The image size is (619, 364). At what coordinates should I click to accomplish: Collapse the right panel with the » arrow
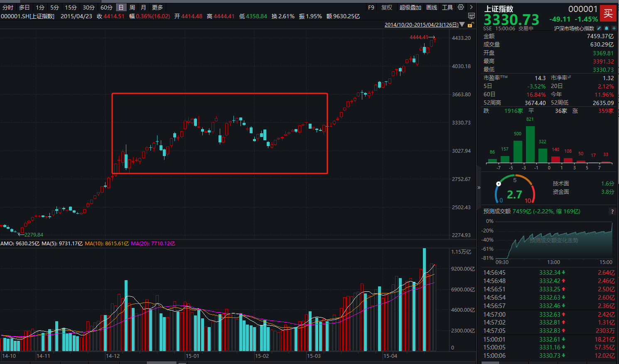479,188
